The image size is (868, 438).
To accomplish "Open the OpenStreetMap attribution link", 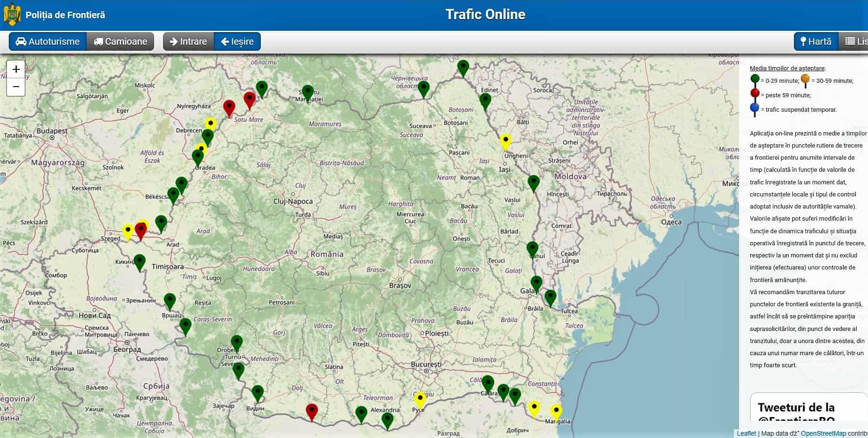I will pos(823,433).
